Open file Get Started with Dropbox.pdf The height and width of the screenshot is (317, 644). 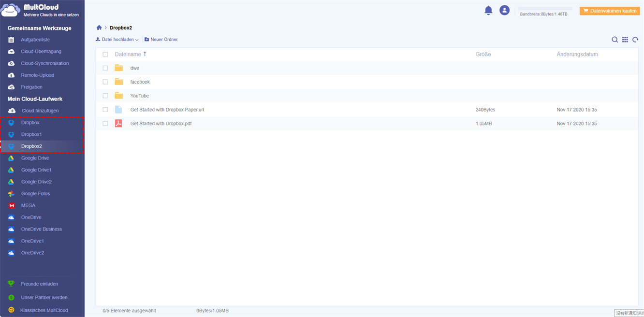(161, 124)
